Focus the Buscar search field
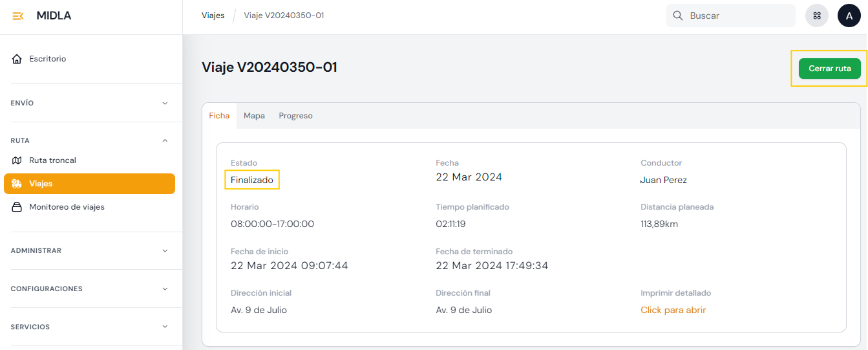868x350 pixels. pyautogui.click(x=737, y=16)
